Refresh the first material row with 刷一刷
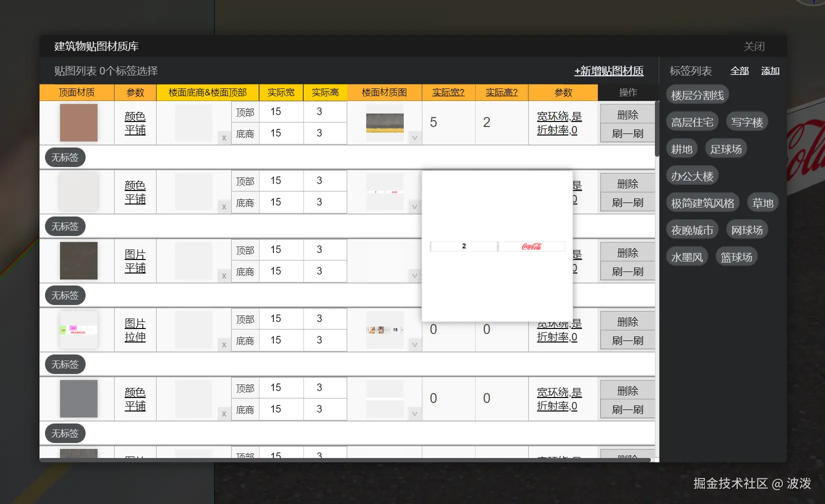Screen dimensions: 825x504 pyautogui.click(x=627, y=133)
